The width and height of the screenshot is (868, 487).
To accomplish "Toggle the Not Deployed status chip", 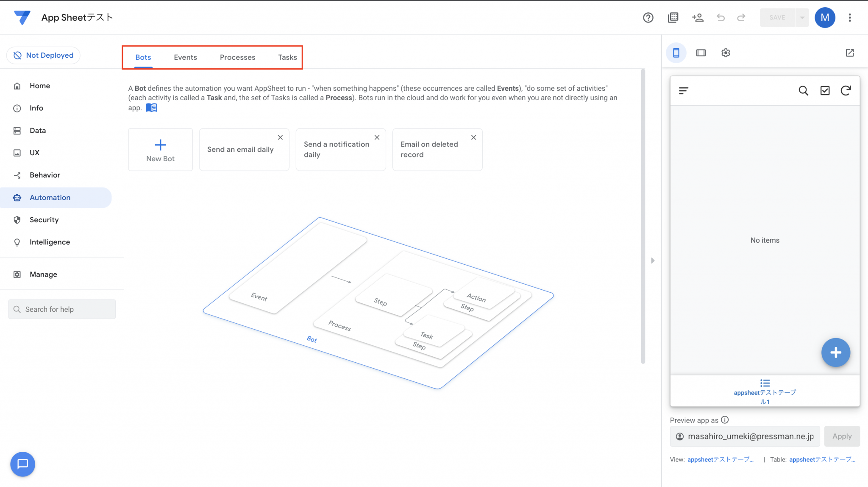I will pyautogui.click(x=43, y=55).
